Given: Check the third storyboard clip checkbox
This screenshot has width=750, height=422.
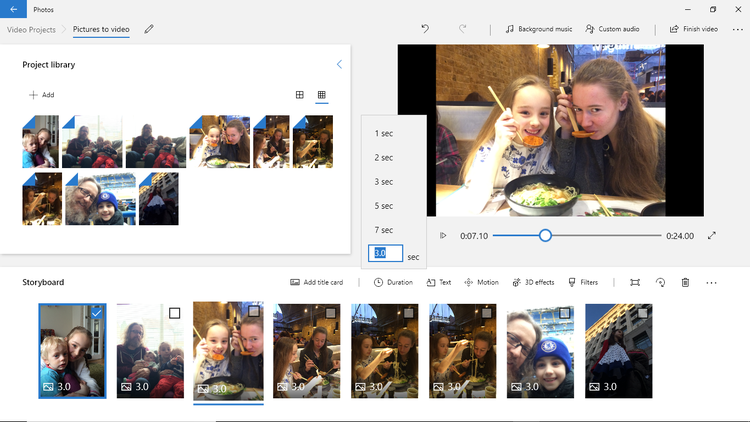Looking at the screenshot, I should click(254, 311).
